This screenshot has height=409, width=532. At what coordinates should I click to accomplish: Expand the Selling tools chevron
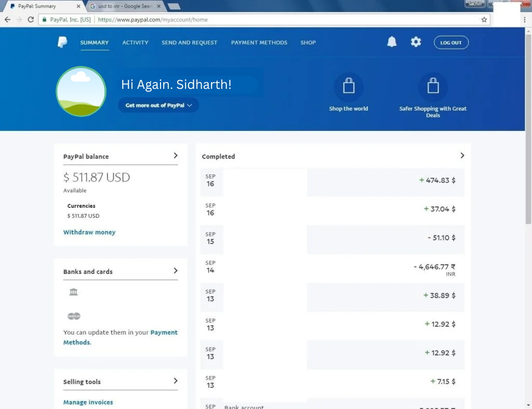[176, 381]
